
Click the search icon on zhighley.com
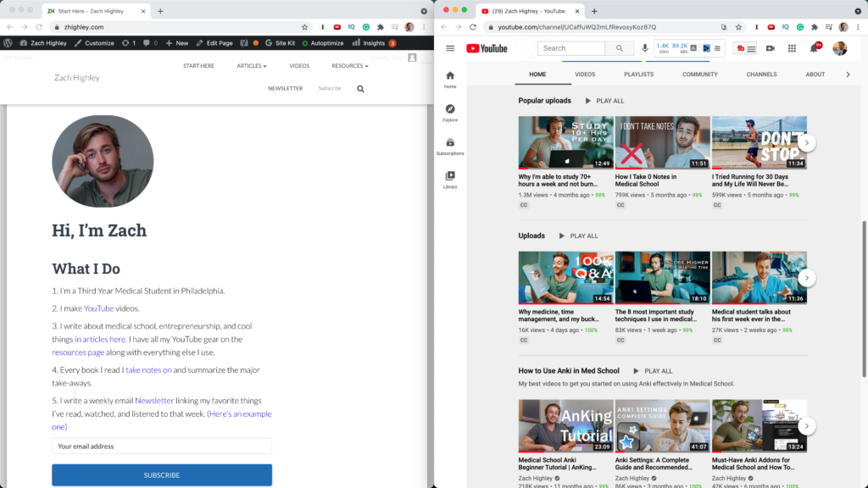(x=361, y=88)
